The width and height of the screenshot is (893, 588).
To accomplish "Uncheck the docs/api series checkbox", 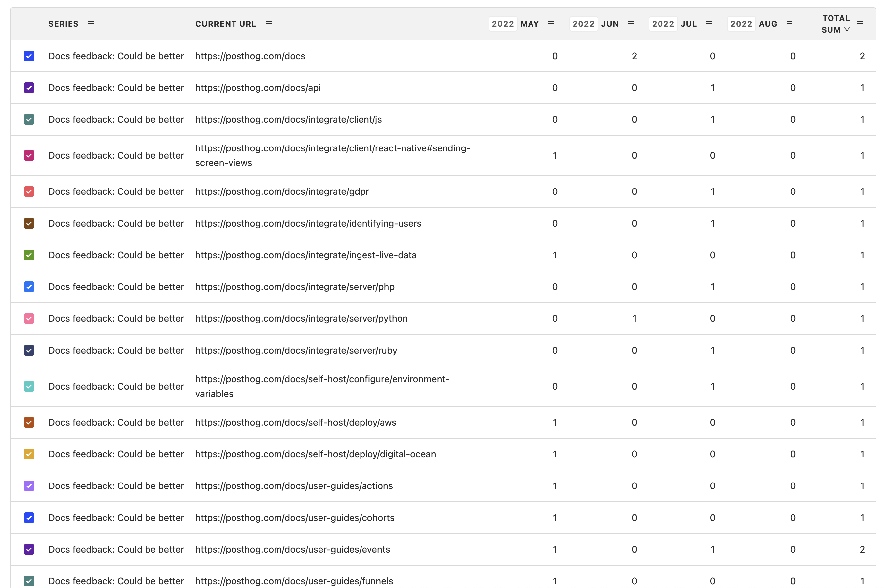I will point(29,88).
